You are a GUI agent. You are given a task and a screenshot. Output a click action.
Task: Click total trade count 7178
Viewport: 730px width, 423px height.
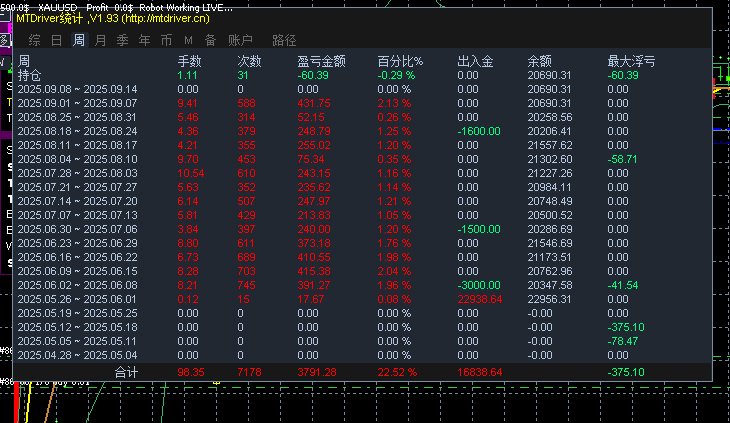click(249, 372)
